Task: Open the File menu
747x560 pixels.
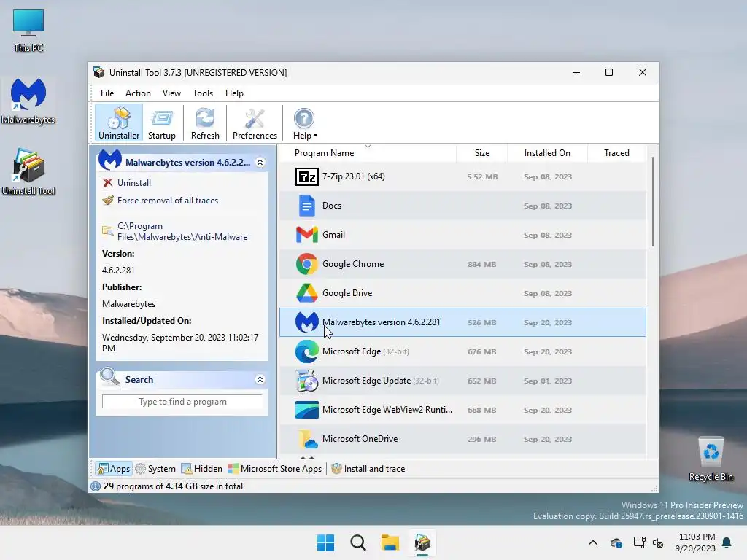Action: (107, 93)
